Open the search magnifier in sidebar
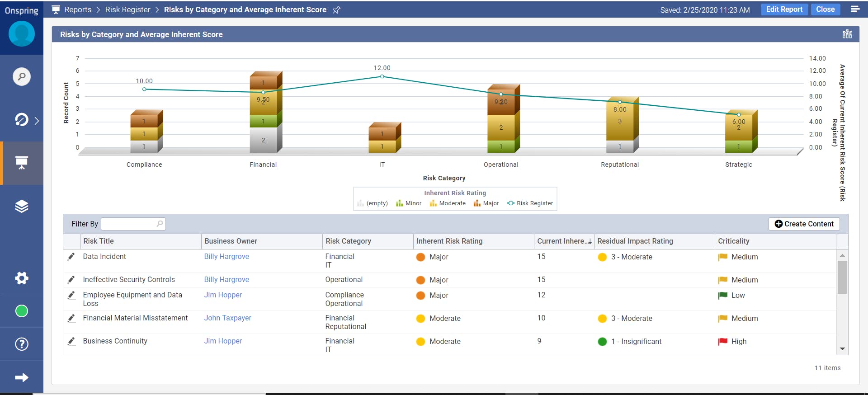Image resolution: width=868 pixels, height=395 pixels. tap(22, 76)
